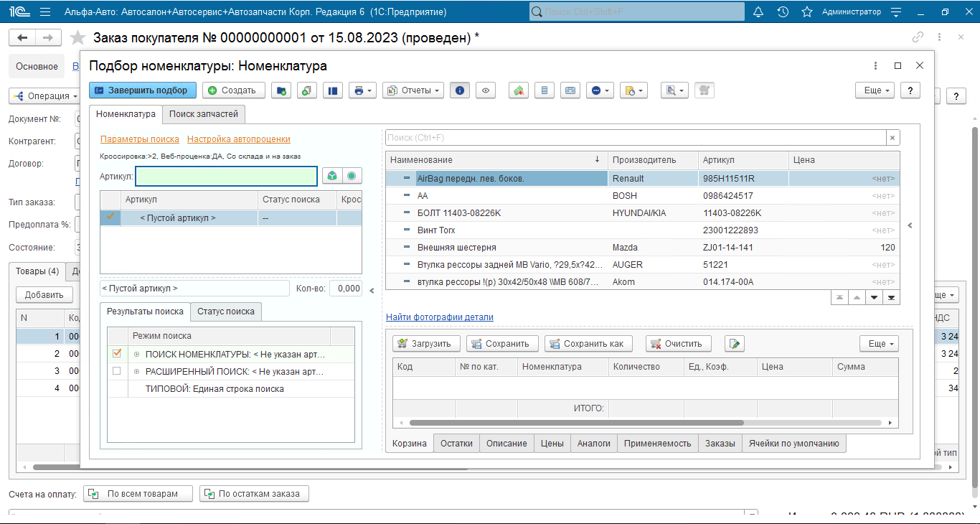Screen dimensions: 980x524
Task: Collapse the left search panel with the arrow
Action: 372,290
